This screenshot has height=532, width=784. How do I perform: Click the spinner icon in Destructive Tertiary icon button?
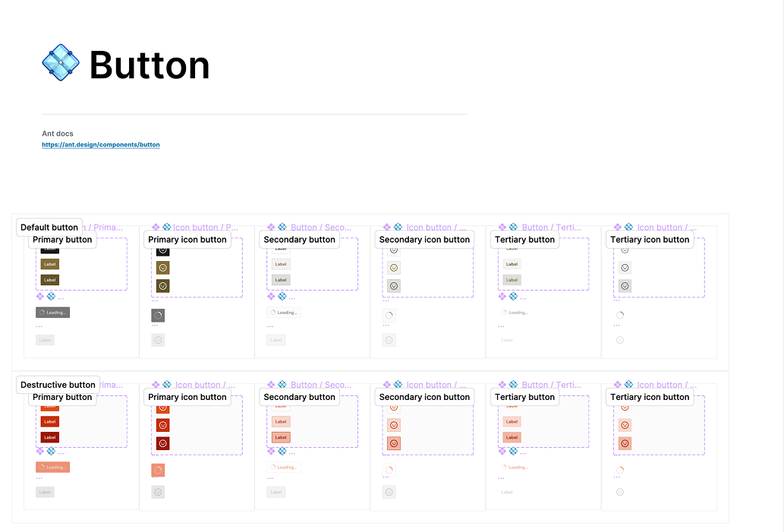(x=620, y=470)
